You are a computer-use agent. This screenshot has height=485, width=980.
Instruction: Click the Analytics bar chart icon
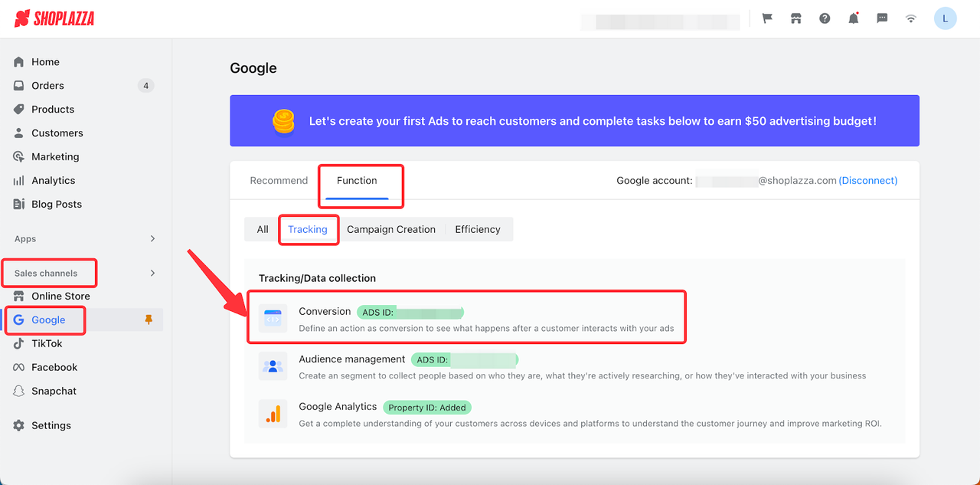coord(19,181)
